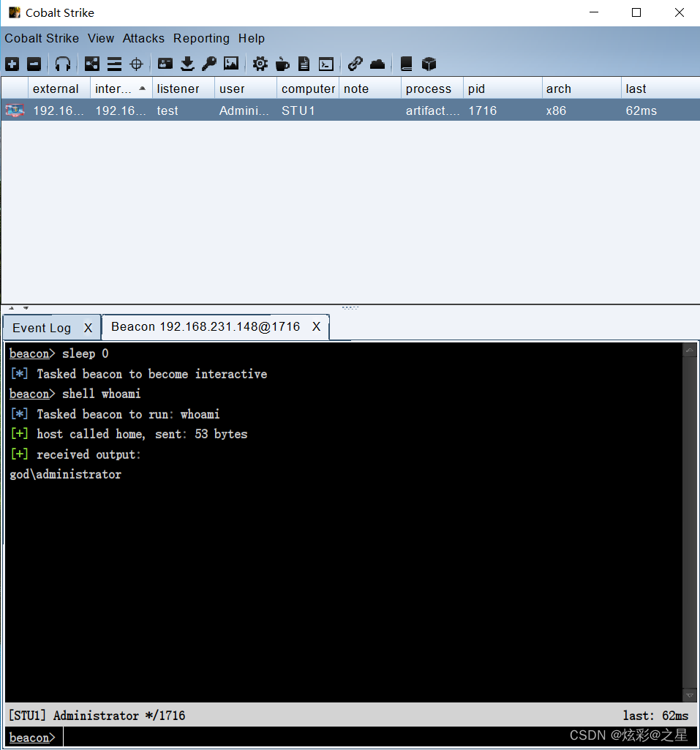Click the '[STU1] Administrator */1716' status text

tap(97, 716)
